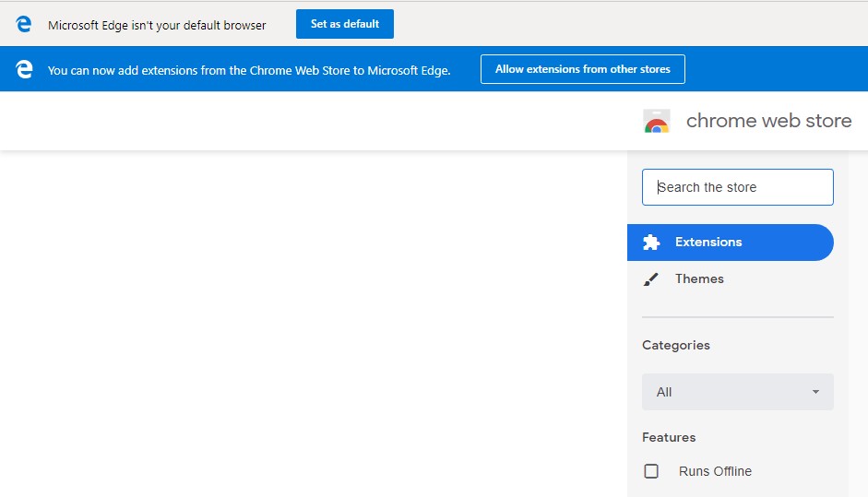Click the Edge logo in the blue extensions banner
The image size is (868, 497).
tap(24, 69)
